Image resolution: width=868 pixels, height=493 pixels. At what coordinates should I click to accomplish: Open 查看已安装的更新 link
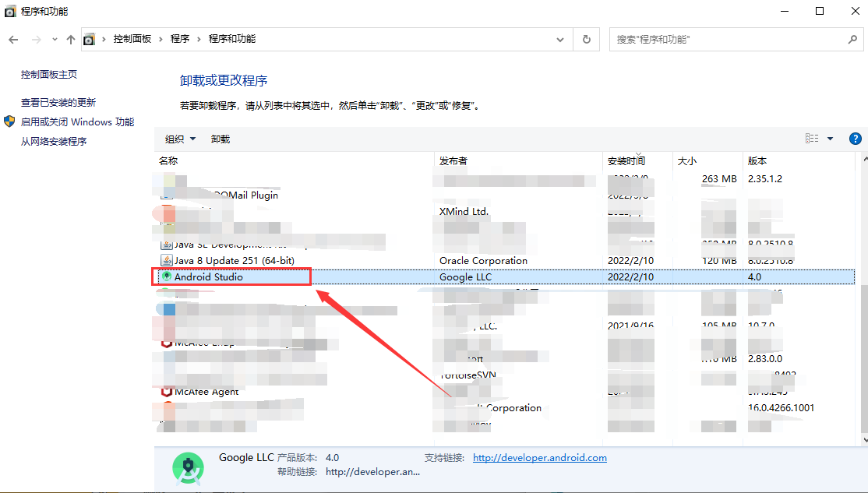pos(58,102)
